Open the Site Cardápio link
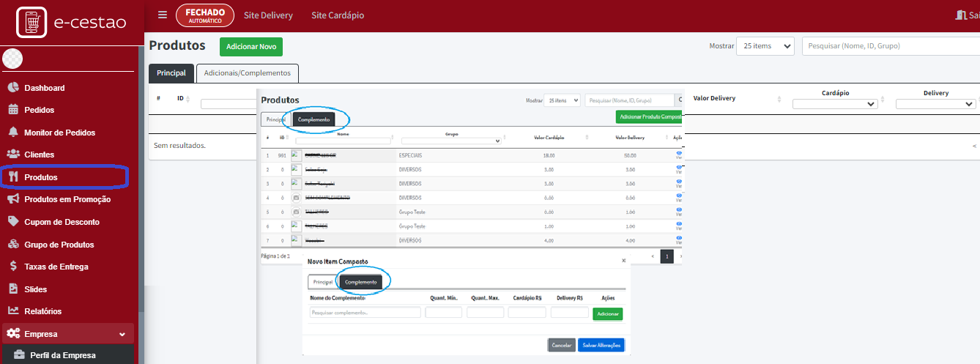980x364 pixels. click(x=338, y=15)
